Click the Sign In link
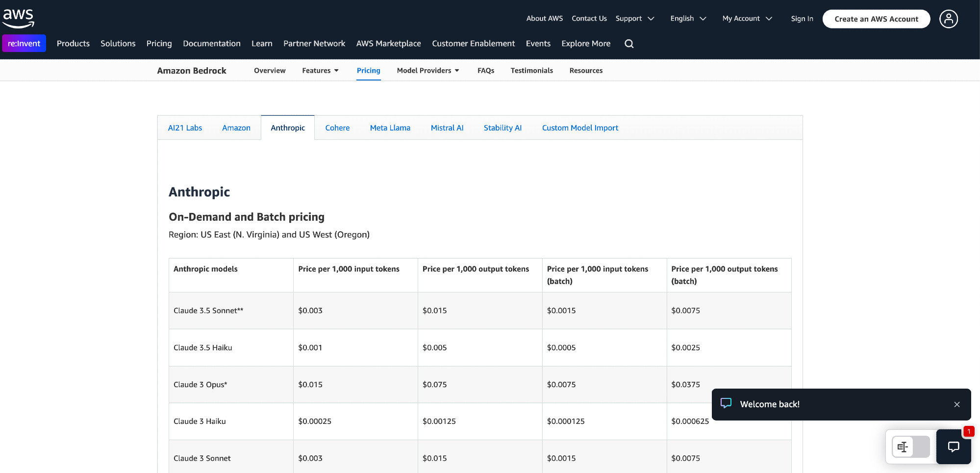 coord(802,19)
